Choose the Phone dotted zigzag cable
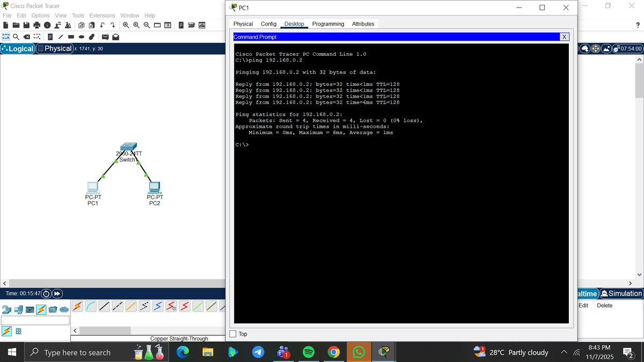 144,306
